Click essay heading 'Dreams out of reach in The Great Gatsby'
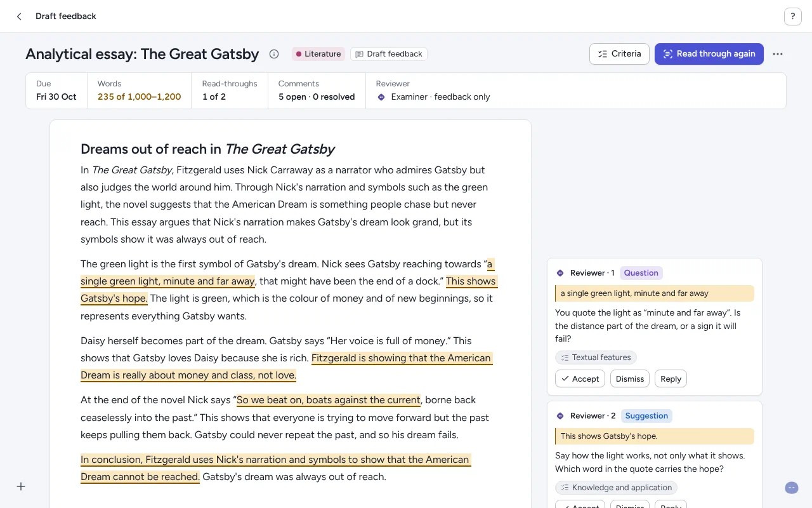Image resolution: width=812 pixels, height=508 pixels. tap(207, 149)
